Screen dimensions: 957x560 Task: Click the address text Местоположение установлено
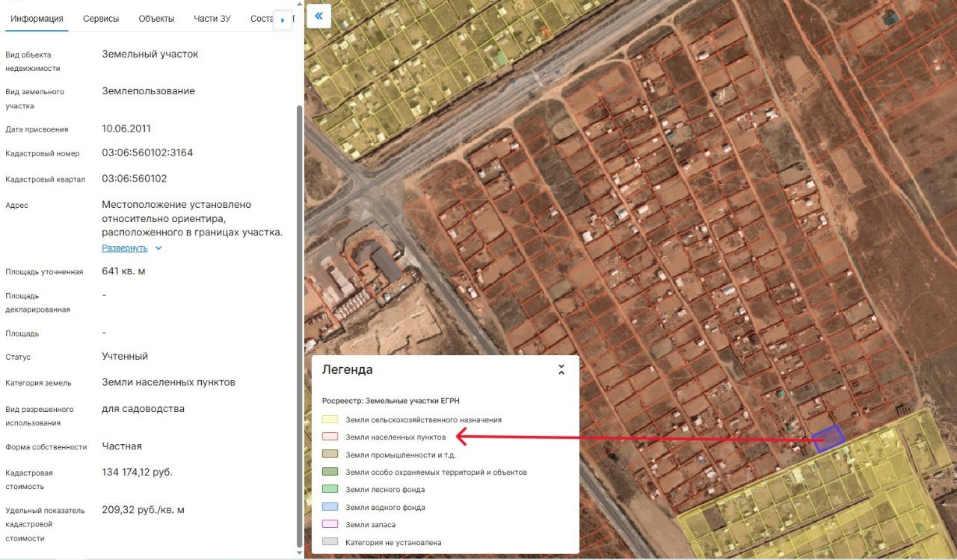coord(176,204)
